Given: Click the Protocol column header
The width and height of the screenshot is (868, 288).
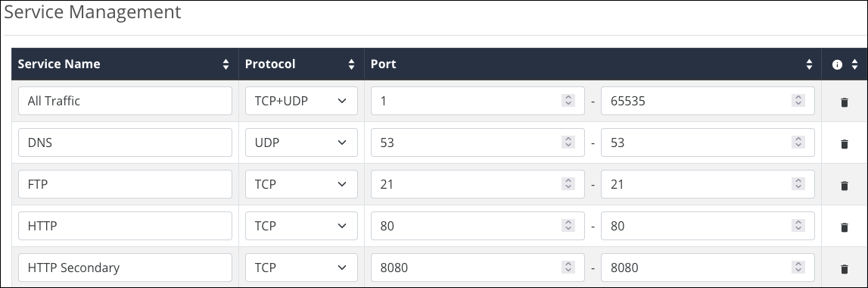Looking at the screenshot, I should (270, 64).
